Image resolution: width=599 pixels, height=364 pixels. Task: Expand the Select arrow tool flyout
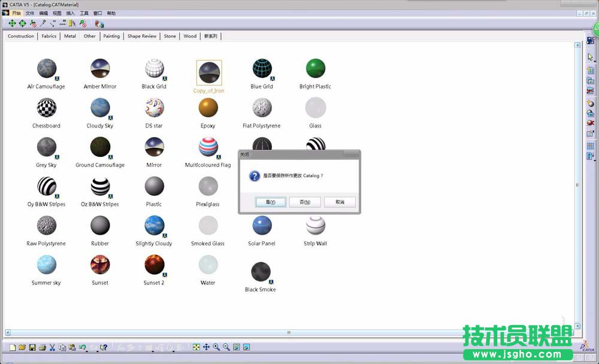(x=594, y=60)
